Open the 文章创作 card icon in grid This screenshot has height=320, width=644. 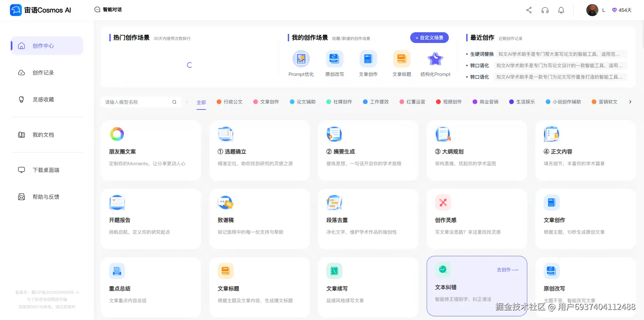pyautogui.click(x=552, y=202)
